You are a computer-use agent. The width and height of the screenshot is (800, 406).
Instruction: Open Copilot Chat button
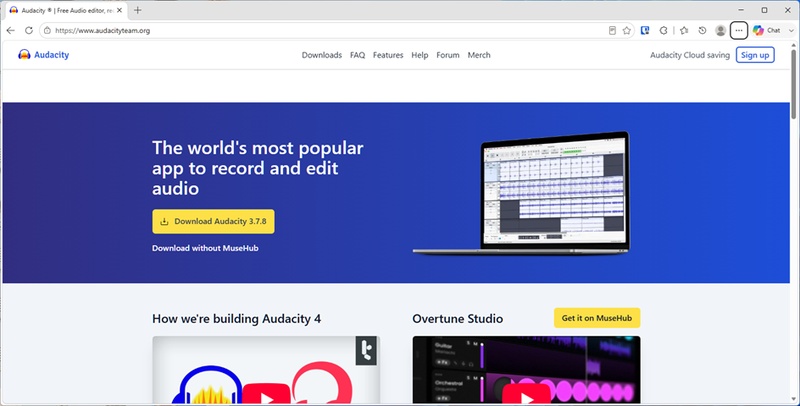coord(767,31)
